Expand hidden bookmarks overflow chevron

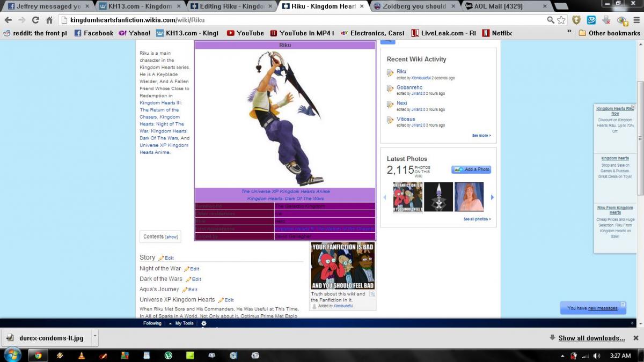click(x=569, y=32)
